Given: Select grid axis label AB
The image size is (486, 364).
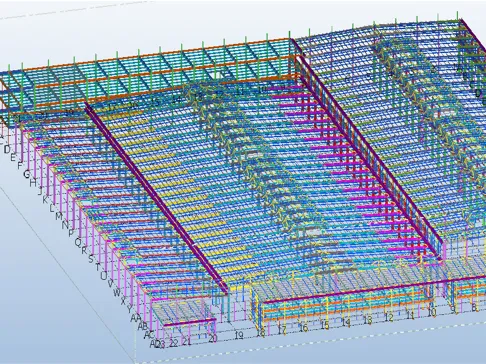Looking at the screenshot, I should click(143, 326).
